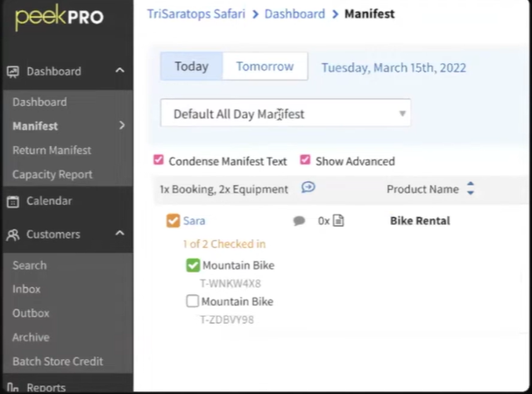Collapse the Customers sidebar section
Screen dimensions: 532x394
119,235
